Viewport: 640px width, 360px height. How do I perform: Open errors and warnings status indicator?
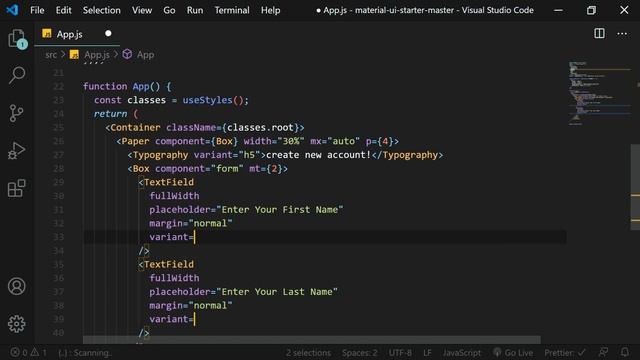tap(29, 353)
